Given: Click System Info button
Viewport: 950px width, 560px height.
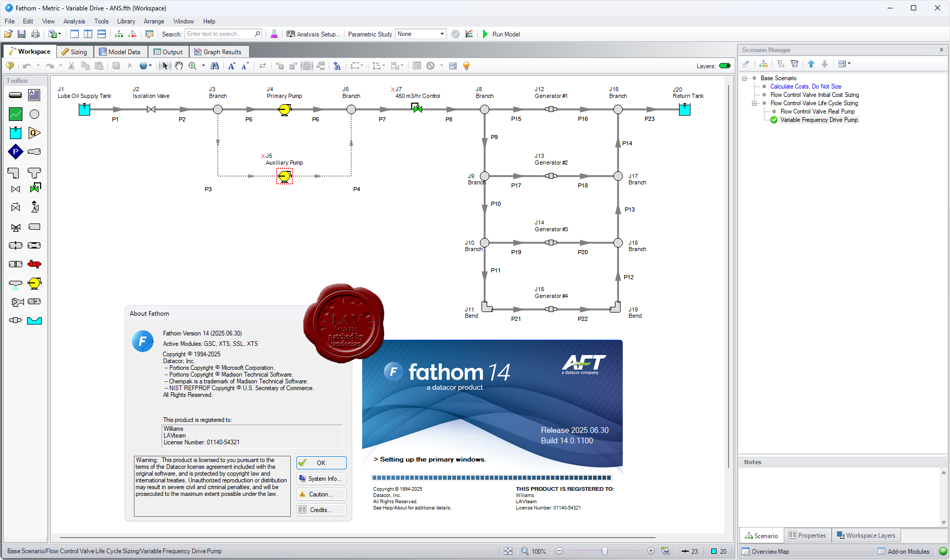Looking at the screenshot, I should (321, 479).
